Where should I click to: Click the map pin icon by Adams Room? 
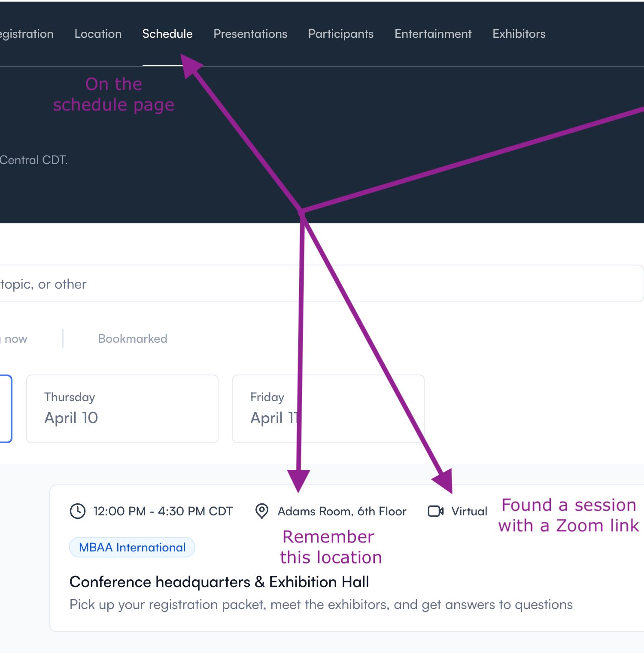click(x=261, y=511)
